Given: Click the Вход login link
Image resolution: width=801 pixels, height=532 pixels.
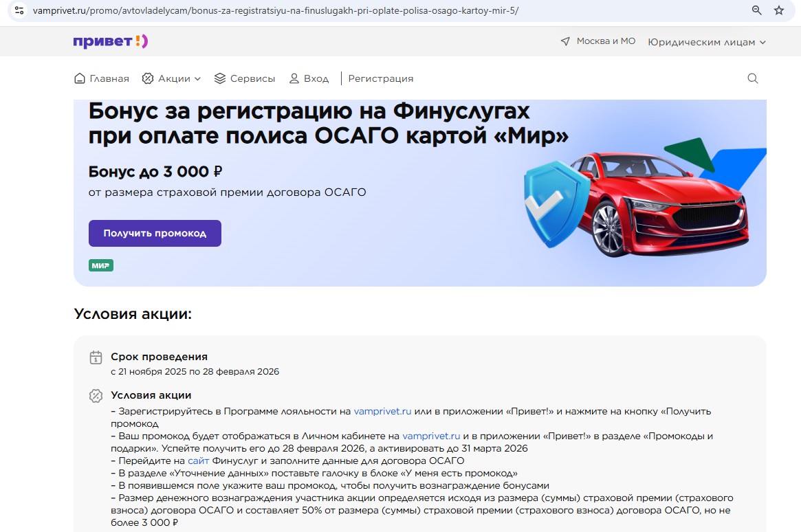Looking at the screenshot, I should [309, 78].
